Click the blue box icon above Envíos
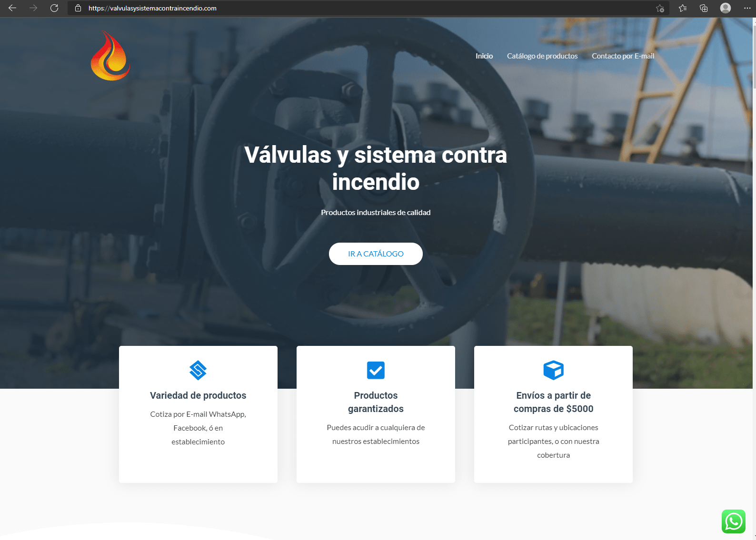 click(553, 370)
